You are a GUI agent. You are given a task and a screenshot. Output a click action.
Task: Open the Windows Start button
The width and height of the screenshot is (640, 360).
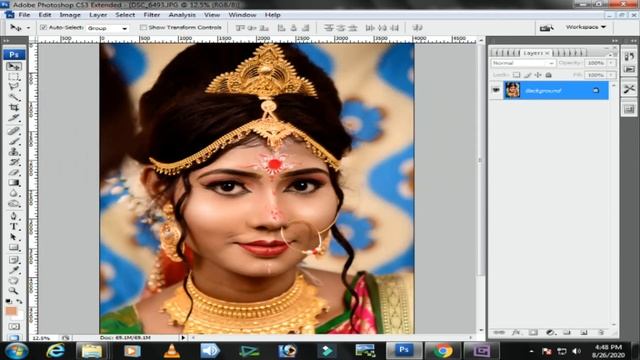click(x=16, y=351)
